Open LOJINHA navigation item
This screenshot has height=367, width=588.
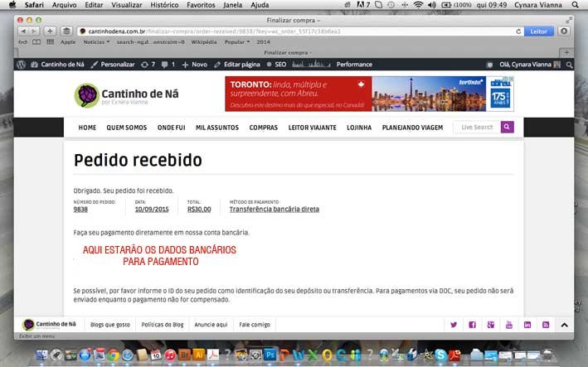coord(359,128)
